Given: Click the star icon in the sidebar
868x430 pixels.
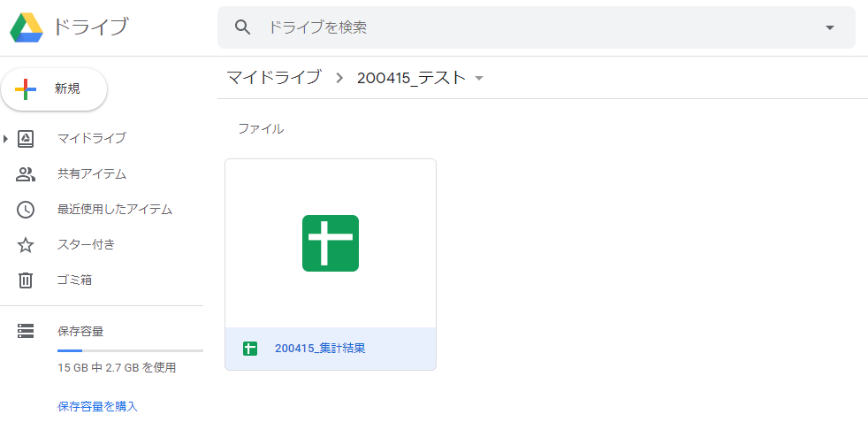Looking at the screenshot, I should click(26, 245).
